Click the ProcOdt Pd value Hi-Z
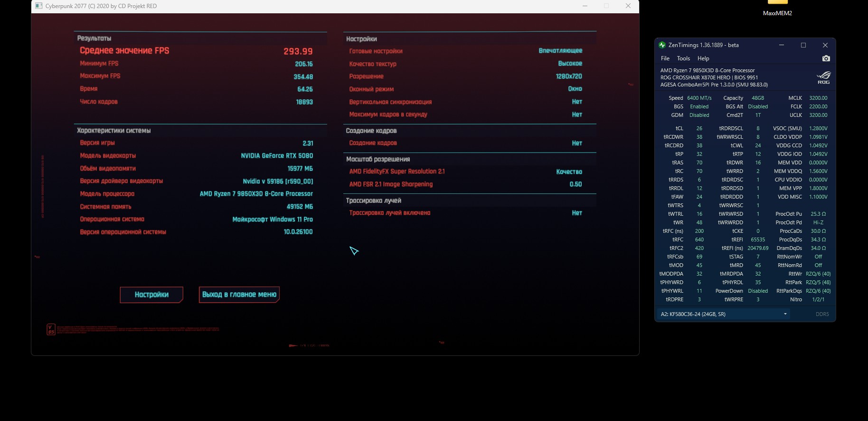 (818, 222)
